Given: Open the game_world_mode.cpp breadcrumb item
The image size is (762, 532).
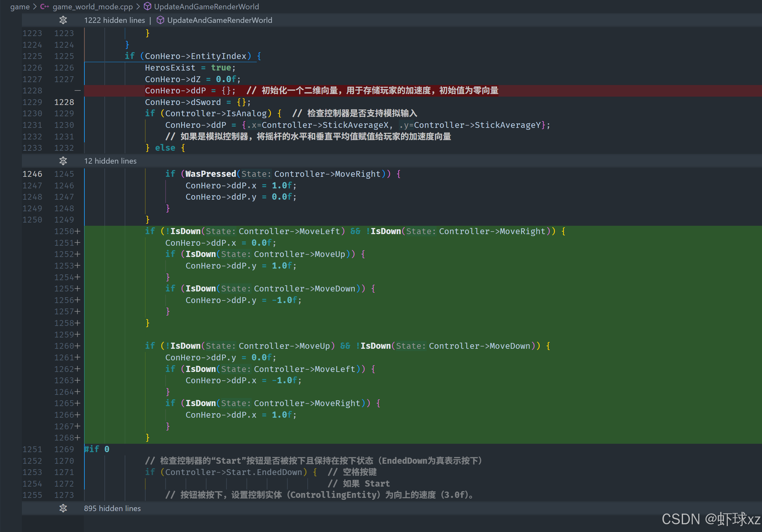Looking at the screenshot, I should 92,7.
